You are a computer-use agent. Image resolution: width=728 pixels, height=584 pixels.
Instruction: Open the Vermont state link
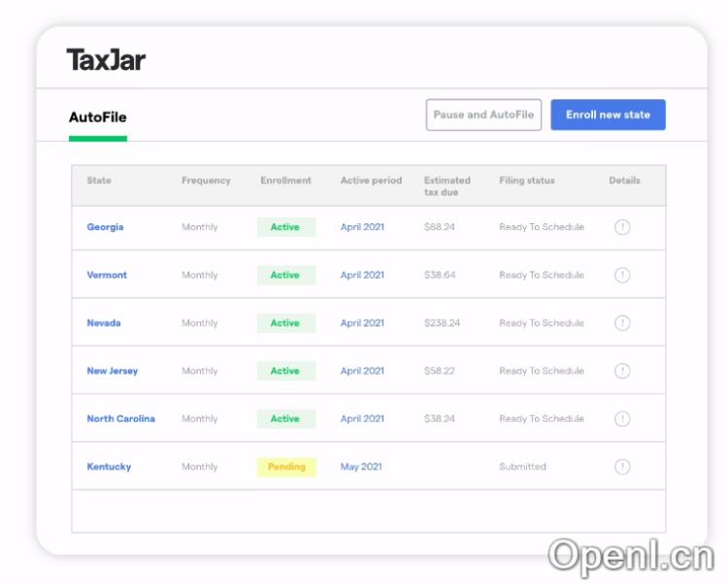click(107, 275)
